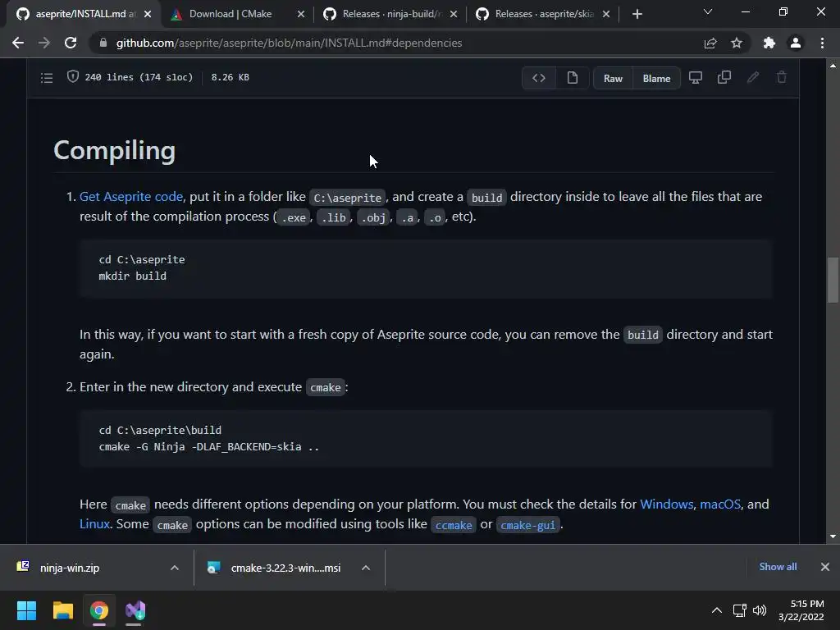The width and height of the screenshot is (840, 630).
Task: Go back with the browser back arrow
Action: [x=18, y=43]
